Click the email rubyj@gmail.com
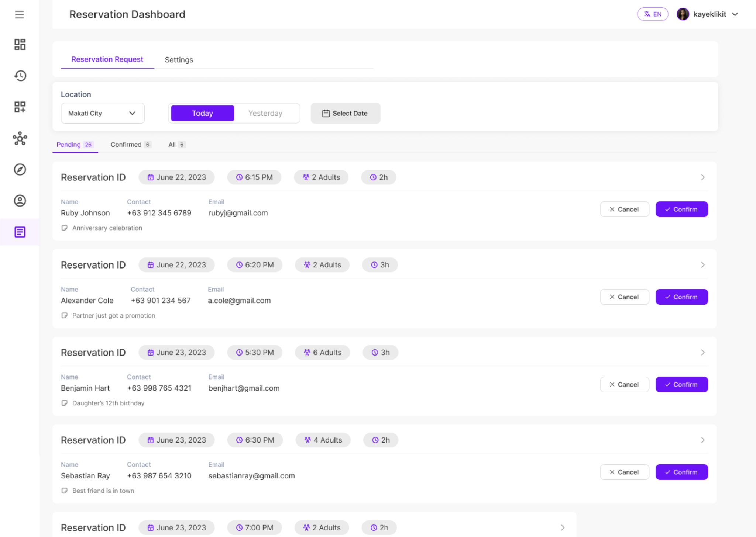Image resolution: width=756 pixels, height=537 pixels. coord(238,213)
